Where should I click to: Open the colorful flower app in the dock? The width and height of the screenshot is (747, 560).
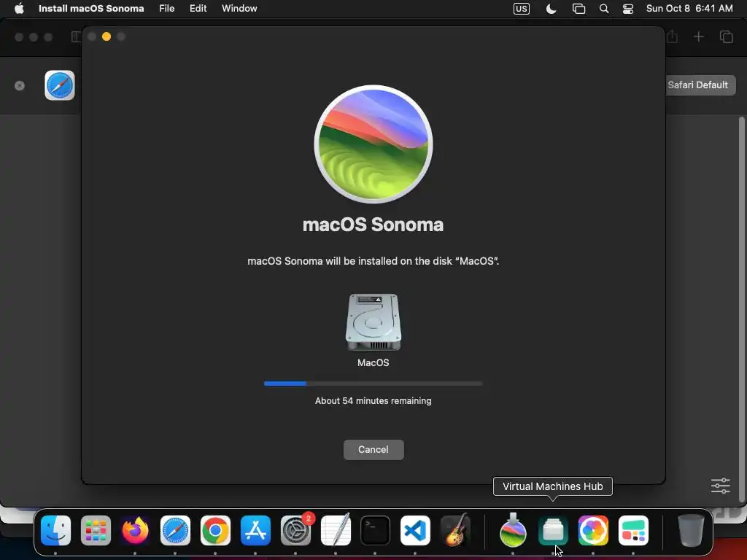(593, 531)
